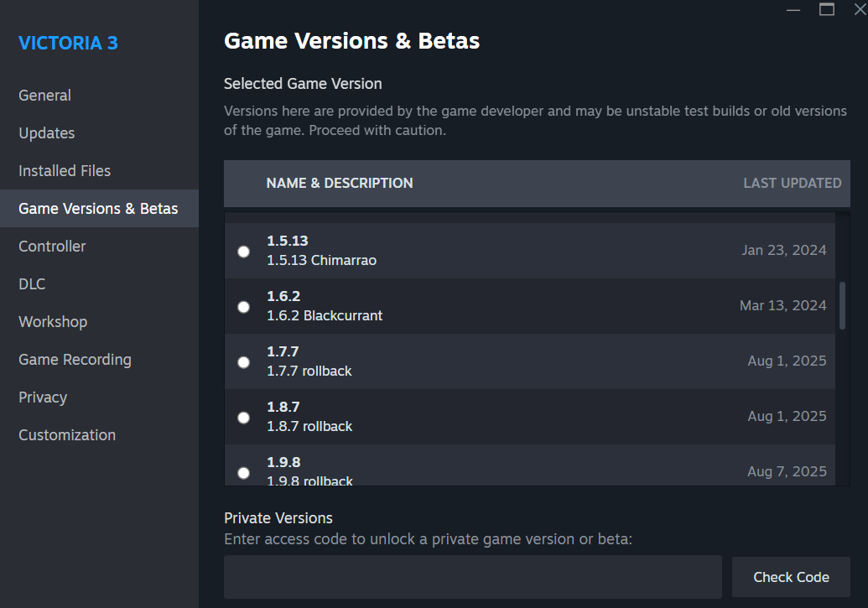Click the Mar 13, 2024 date
Viewport: 868px width, 608px height.
(x=782, y=305)
